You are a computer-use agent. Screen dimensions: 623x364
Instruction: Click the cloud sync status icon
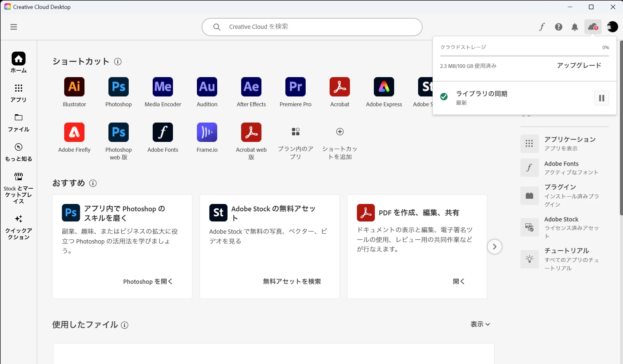(x=593, y=27)
